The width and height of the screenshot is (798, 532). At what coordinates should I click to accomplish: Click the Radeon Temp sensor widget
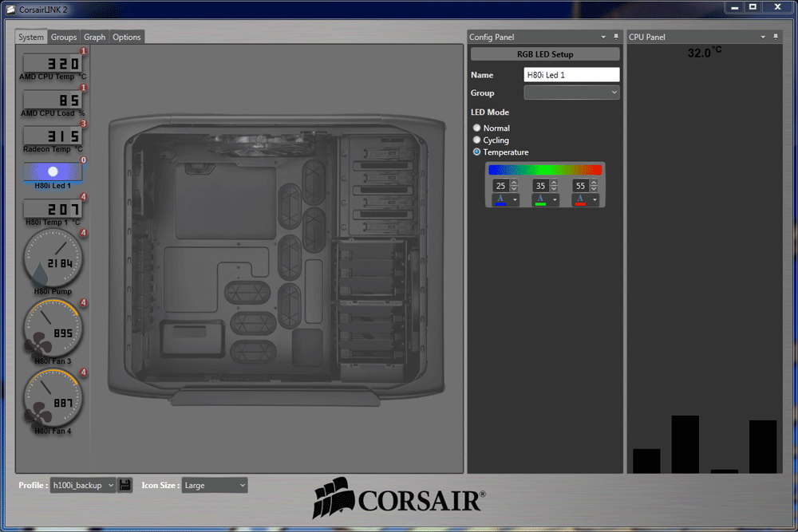tap(53, 137)
